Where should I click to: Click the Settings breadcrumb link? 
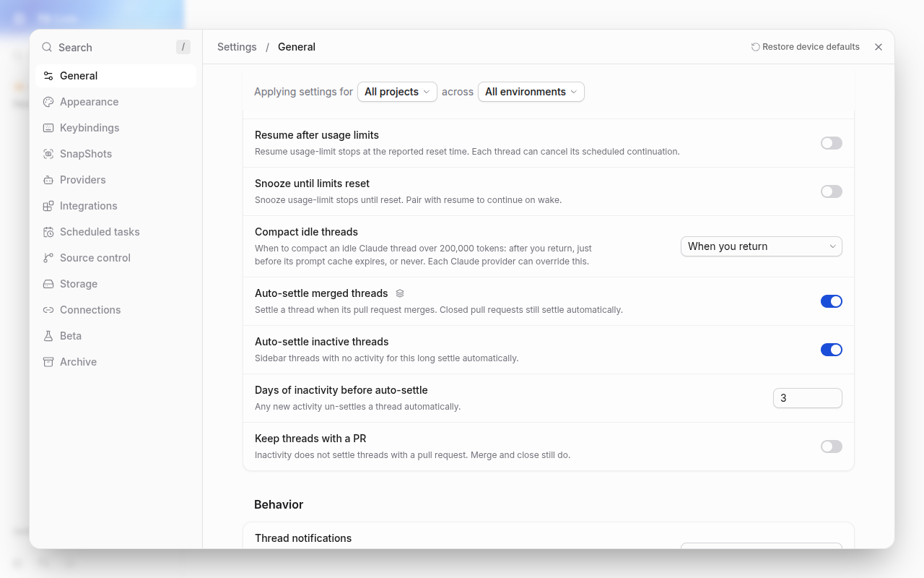237,47
